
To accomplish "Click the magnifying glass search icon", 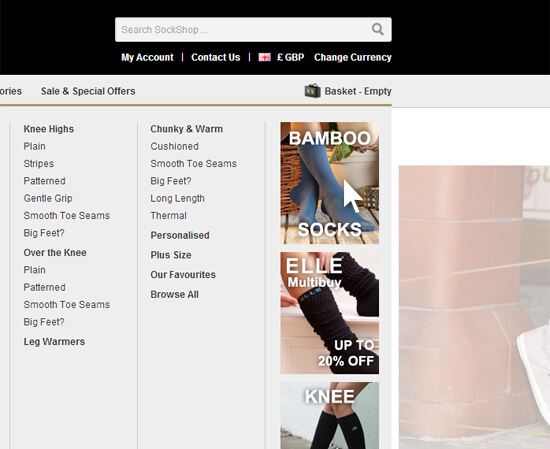I will 377,29.
